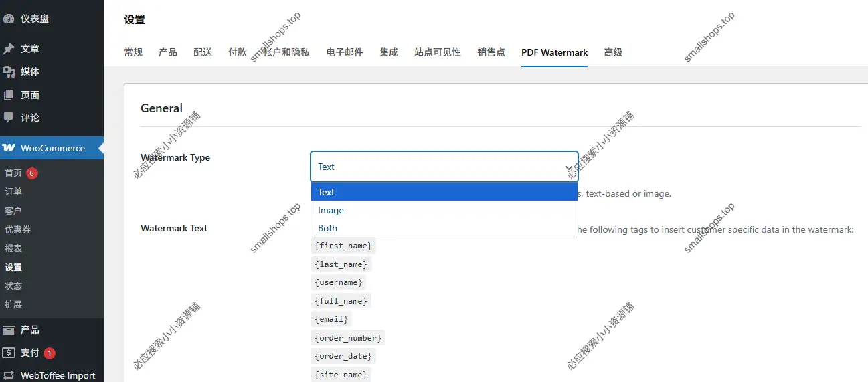The height and width of the screenshot is (382, 868).
Task: Open the 高级 settings tab
Action: [613, 52]
